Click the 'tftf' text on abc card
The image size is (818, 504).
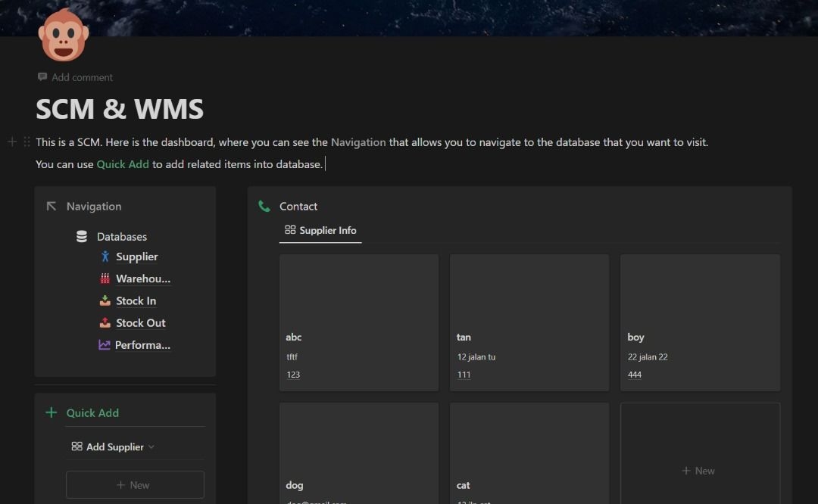click(x=292, y=357)
